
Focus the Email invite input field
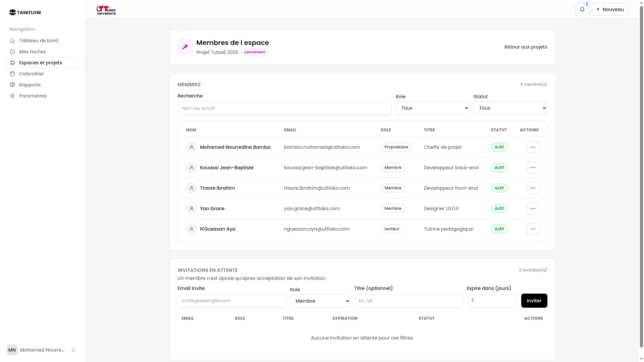[232, 301]
